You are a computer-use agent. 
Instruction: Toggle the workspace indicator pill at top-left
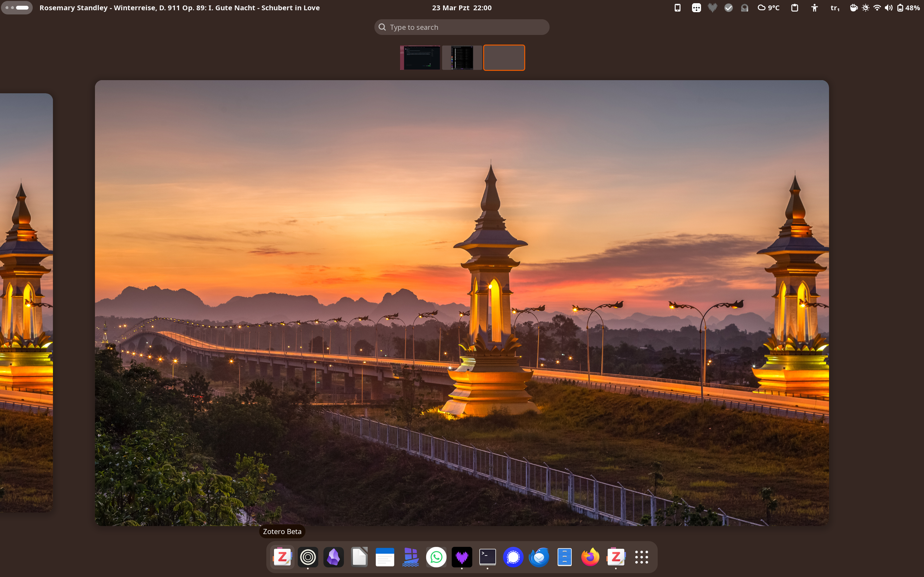[x=17, y=8]
